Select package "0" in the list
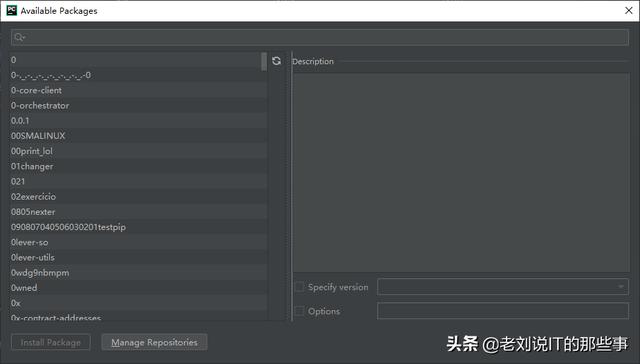The image size is (640, 364). tap(138, 60)
